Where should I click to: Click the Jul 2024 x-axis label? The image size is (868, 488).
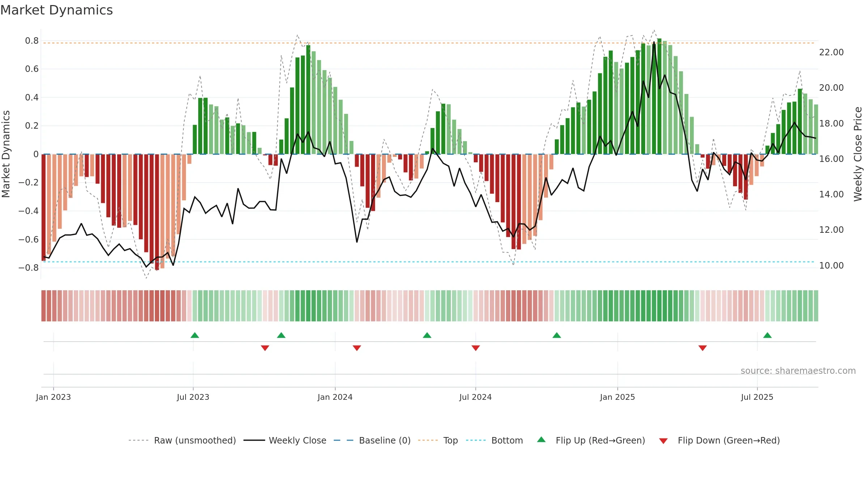pyautogui.click(x=476, y=397)
